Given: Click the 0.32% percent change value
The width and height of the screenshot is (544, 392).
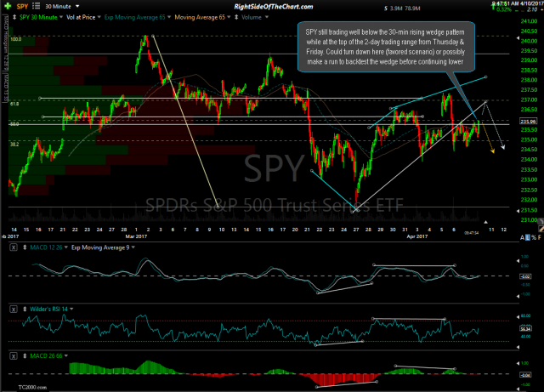Looking at the screenshot, I should 504,9.
